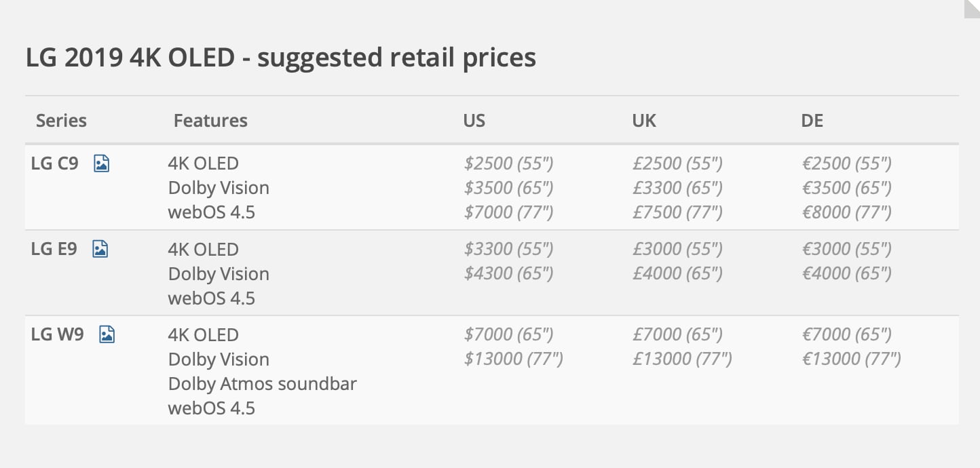The height and width of the screenshot is (468, 980).
Task: Click the €7000 (65") W9 DE price
Action: tap(846, 334)
